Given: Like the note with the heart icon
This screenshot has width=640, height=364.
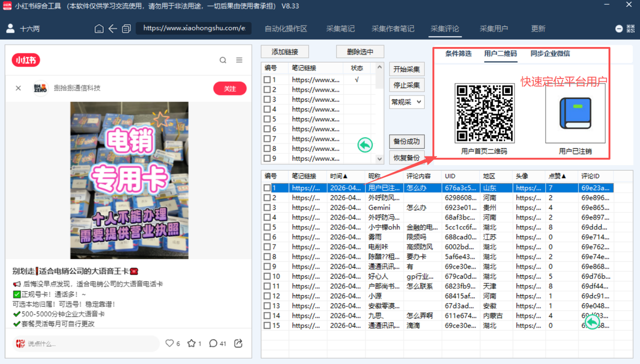Looking at the screenshot, I should (169, 343).
